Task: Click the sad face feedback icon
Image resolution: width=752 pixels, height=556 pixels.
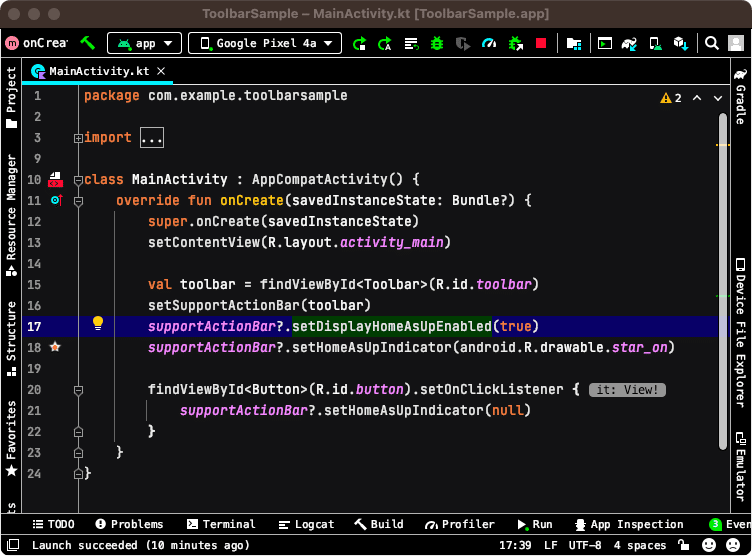Action: 733,545
